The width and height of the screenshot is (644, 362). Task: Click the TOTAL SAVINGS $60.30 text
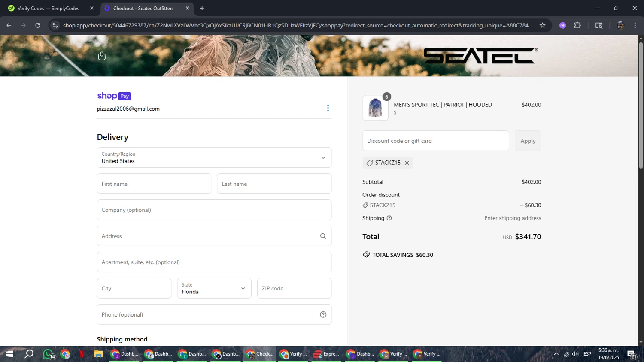403,255
